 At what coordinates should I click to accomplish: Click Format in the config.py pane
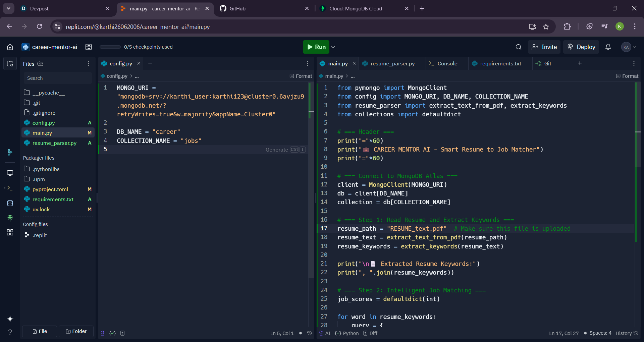click(x=301, y=76)
